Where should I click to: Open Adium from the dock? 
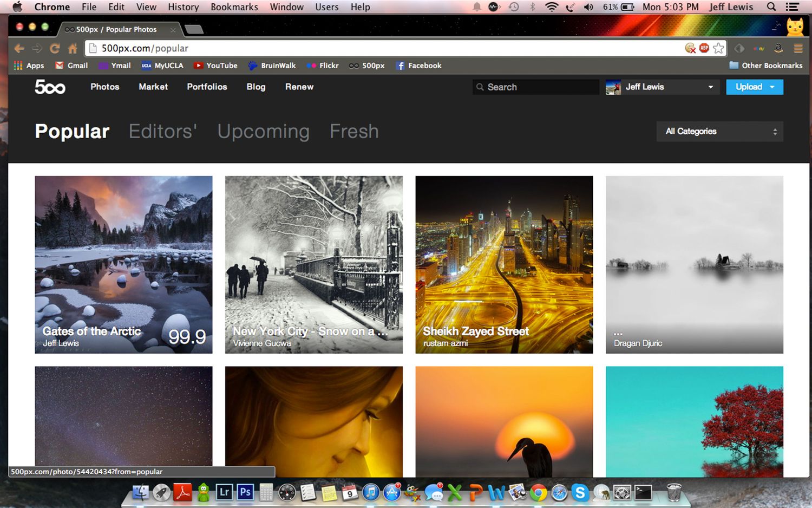pyautogui.click(x=204, y=492)
